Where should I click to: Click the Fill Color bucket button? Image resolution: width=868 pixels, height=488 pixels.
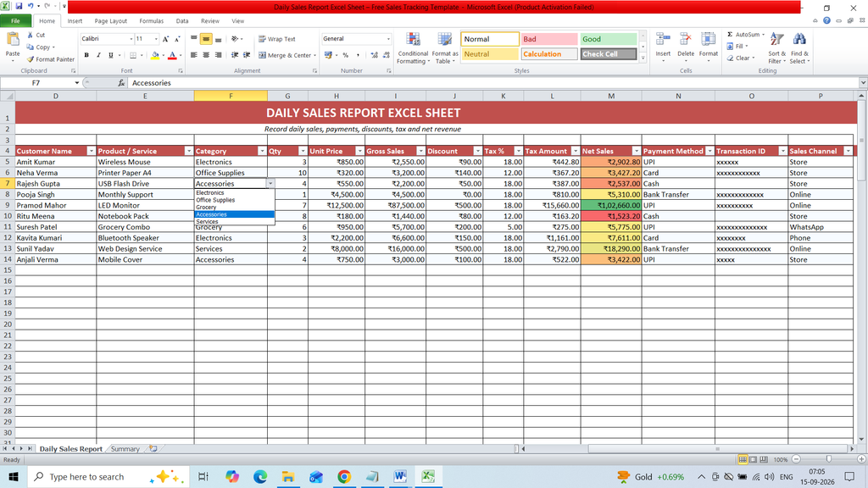tap(155, 55)
